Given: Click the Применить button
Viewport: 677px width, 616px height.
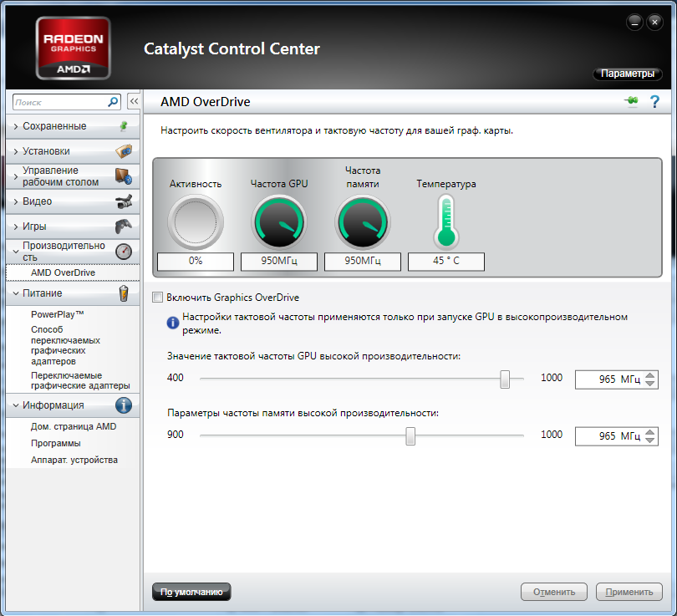Looking at the screenshot, I should 629,592.
